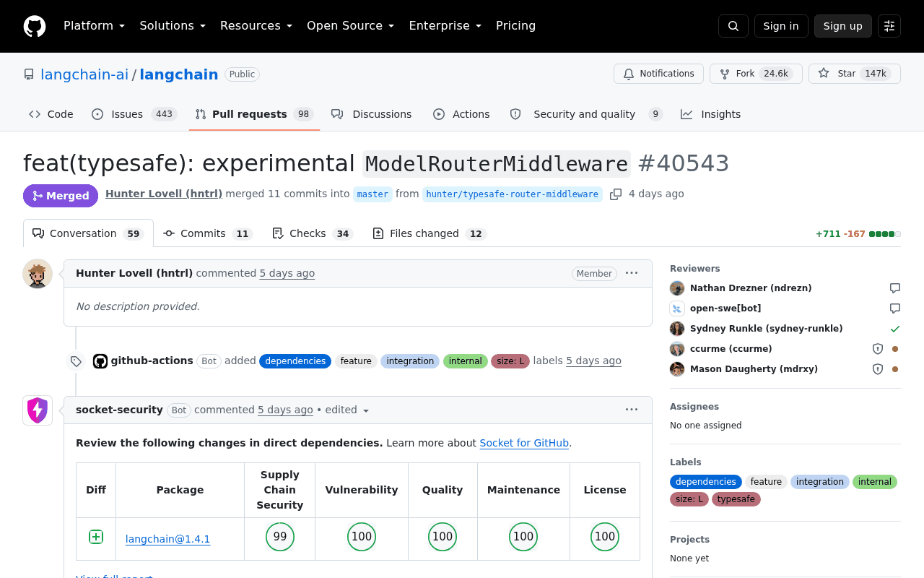Expand the Solutions menu
Screen dimensions: 924x578
click(x=173, y=26)
